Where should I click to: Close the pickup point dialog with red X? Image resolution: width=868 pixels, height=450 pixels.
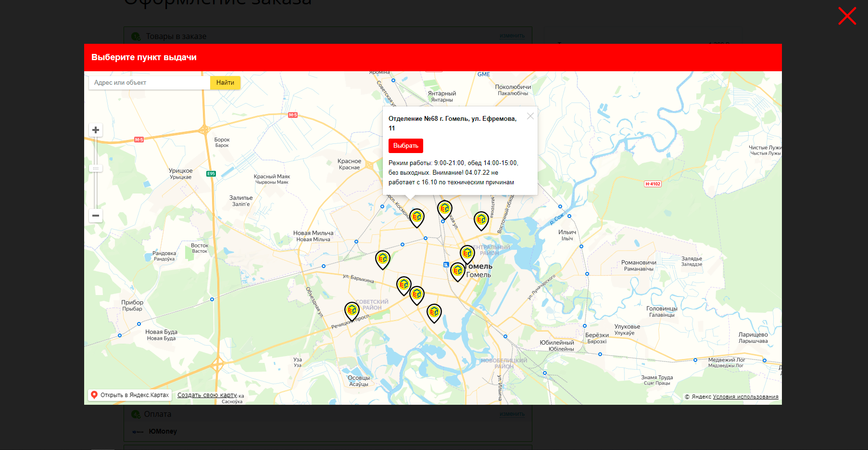point(847,16)
